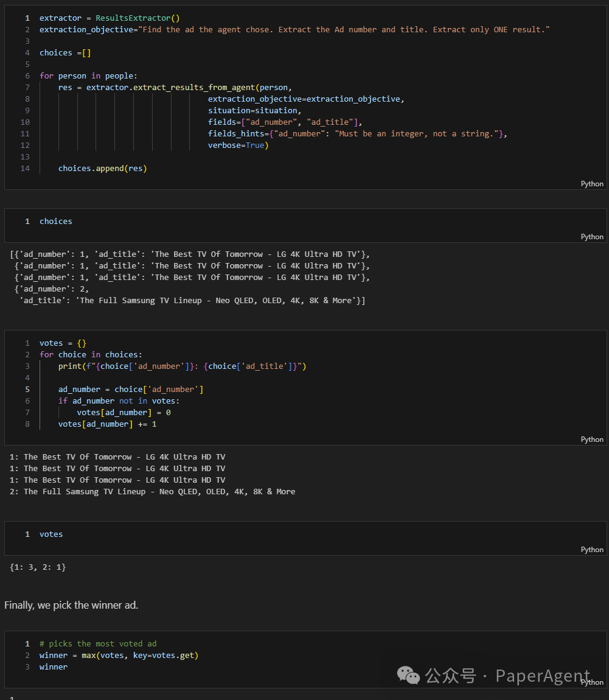609x700 pixels.
Task: Click the Python language label in the extractor cell
Action: (591, 184)
